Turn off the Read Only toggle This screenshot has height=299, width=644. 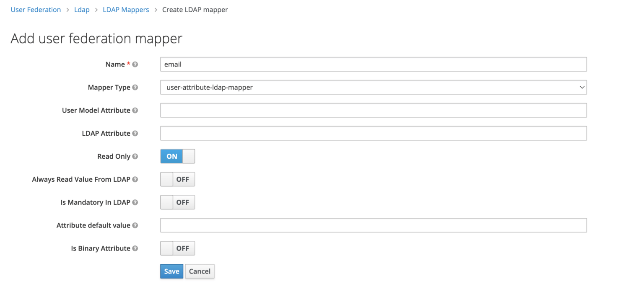coord(177,156)
